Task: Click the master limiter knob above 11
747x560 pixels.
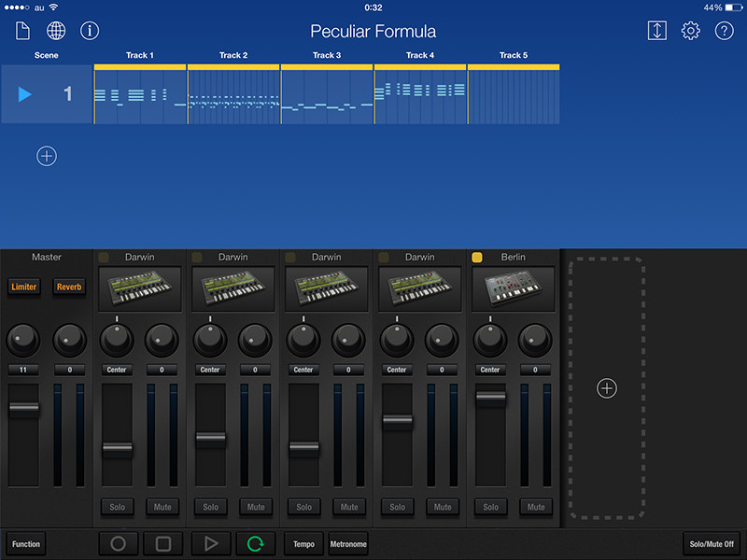Action: [22, 340]
